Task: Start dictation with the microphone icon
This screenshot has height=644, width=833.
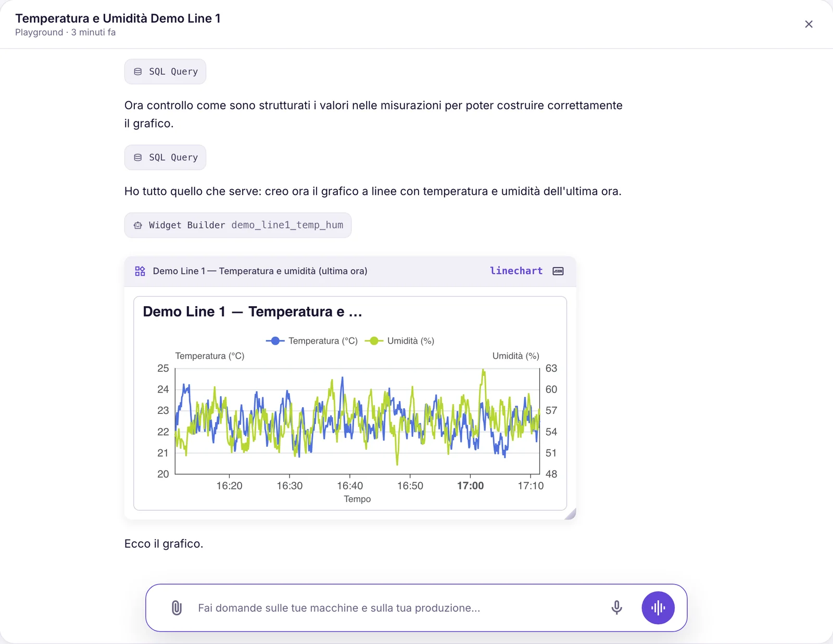Action: click(x=616, y=608)
